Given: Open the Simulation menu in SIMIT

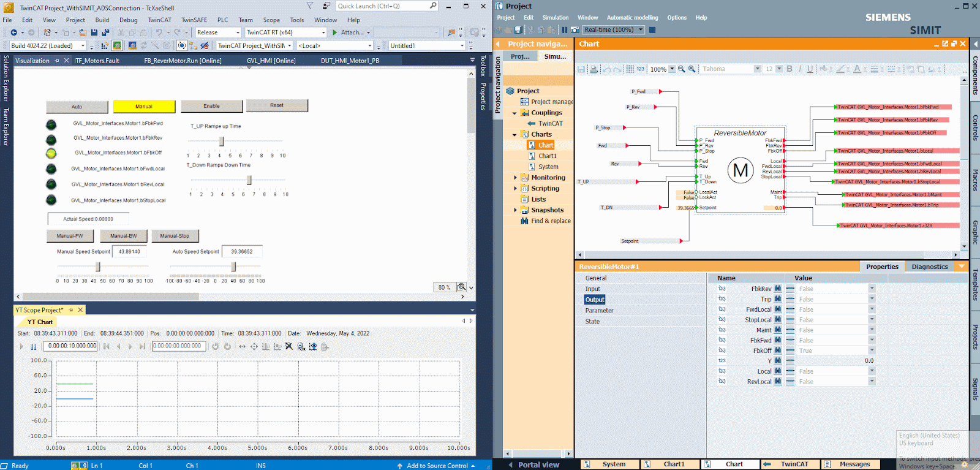Looking at the screenshot, I should [556, 18].
